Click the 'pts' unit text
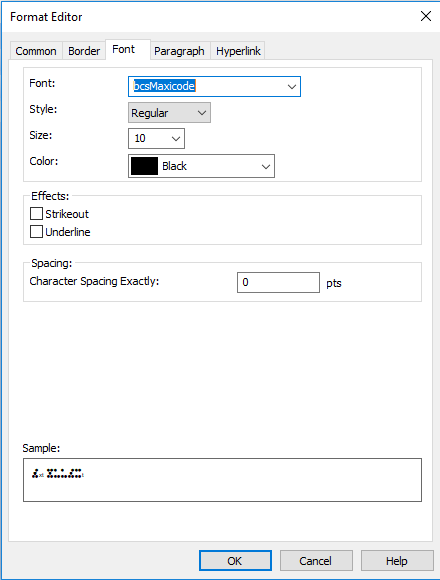This screenshot has width=440, height=580. pyautogui.click(x=334, y=284)
